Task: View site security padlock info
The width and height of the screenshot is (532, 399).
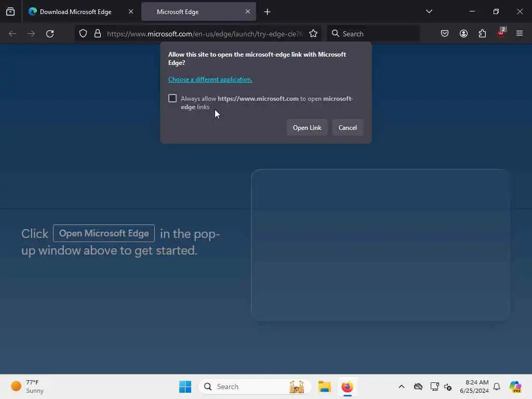Action: tap(98, 34)
